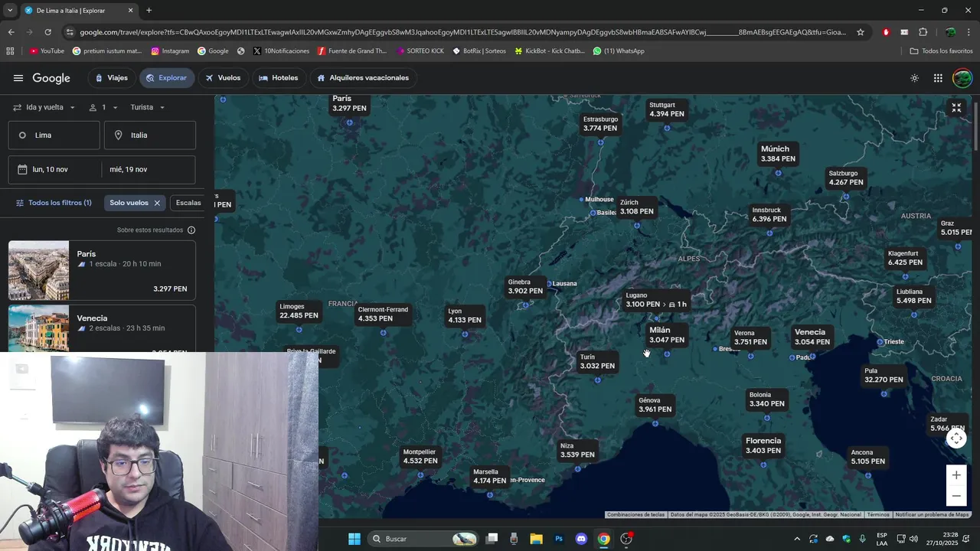Open the SORTEO KICK bookmark
The width and height of the screenshot is (980, 551).
[x=420, y=51]
